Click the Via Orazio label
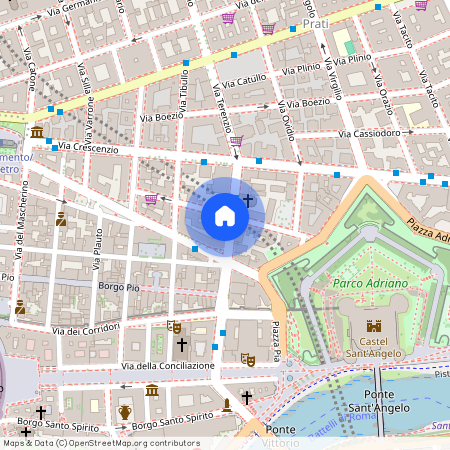The height and width of the screenshot is (450, 450). (x=383, y=94)
